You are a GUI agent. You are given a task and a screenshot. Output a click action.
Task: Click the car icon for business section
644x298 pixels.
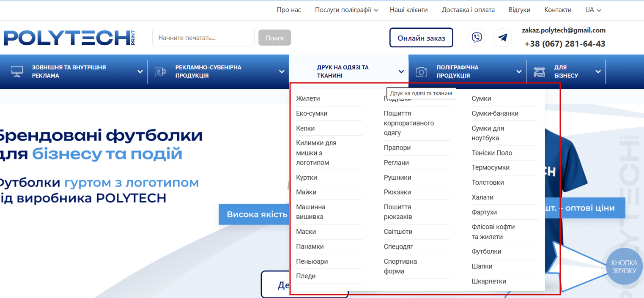tap(539, 71)
